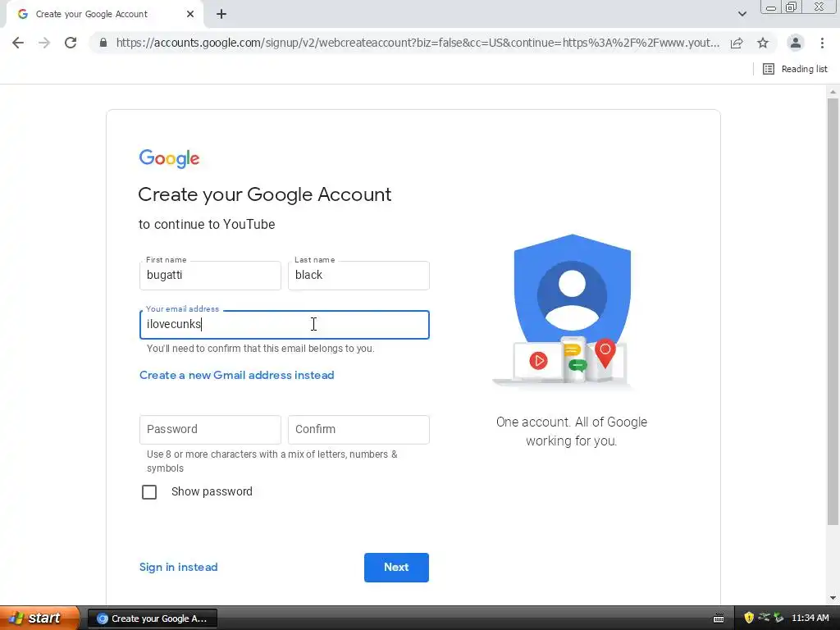Open Chrome three-dot menu
Viewport: 840px width, 630px height.
[822, 43]
